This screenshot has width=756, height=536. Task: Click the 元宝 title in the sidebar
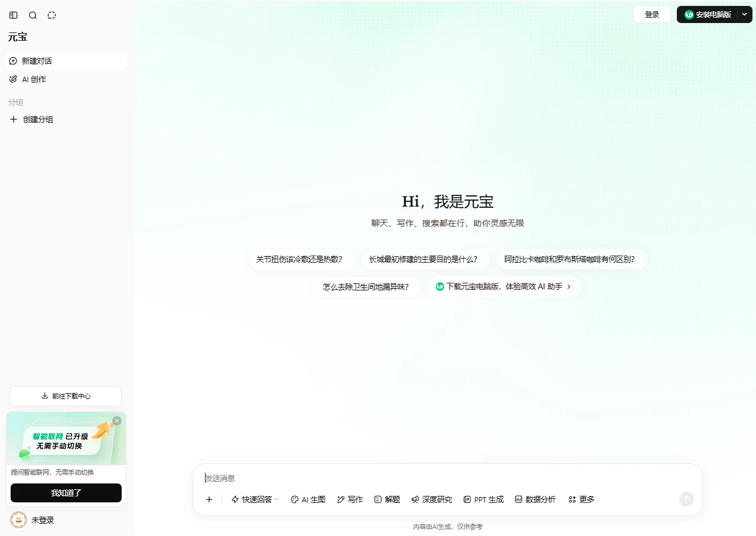(x=18, y=37)
